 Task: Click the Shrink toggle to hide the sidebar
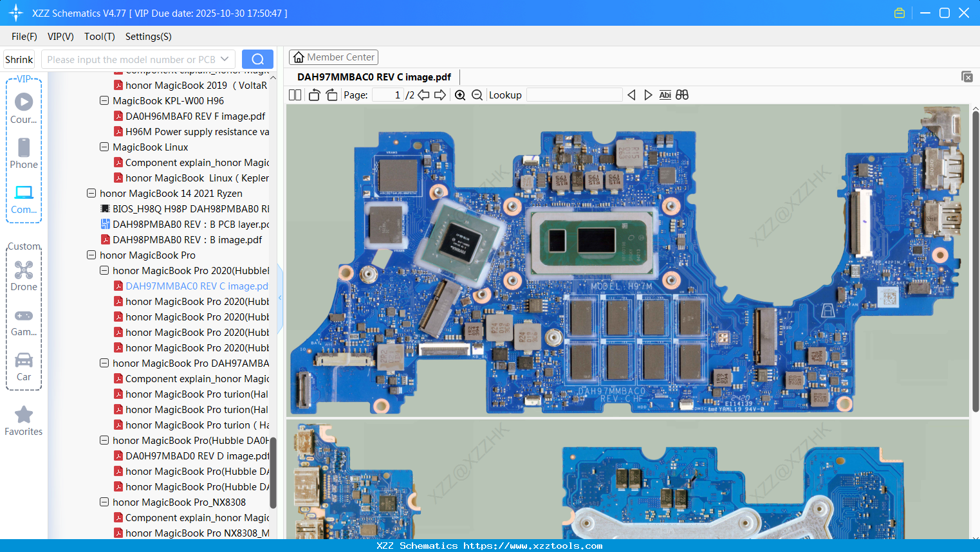(x=18, y=59)
